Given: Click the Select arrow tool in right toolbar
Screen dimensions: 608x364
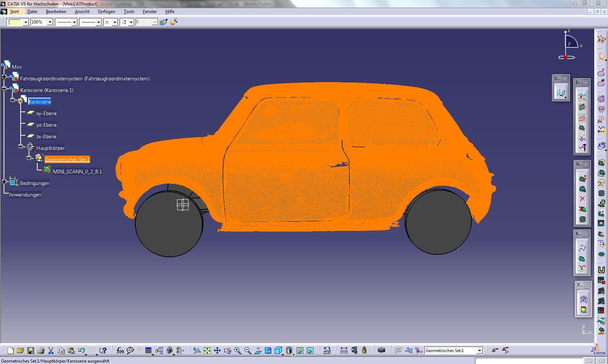Looking at the screenshot, I should 601,56.
